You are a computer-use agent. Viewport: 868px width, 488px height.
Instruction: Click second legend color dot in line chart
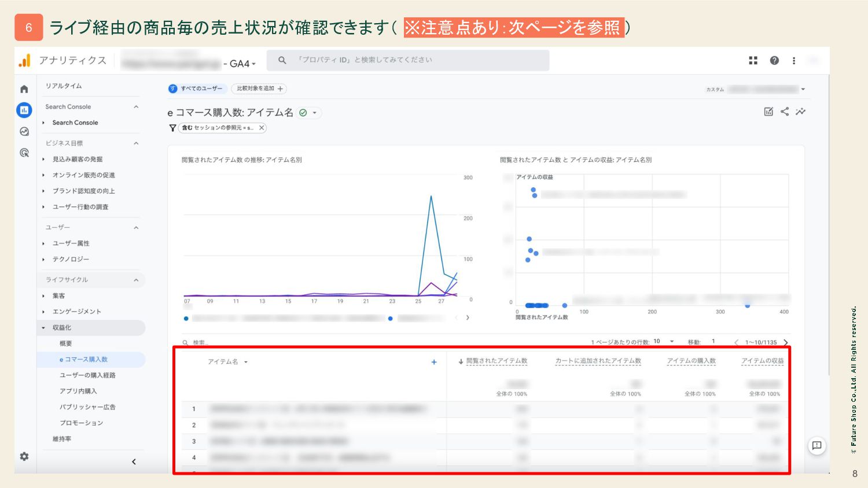[391, 319]
